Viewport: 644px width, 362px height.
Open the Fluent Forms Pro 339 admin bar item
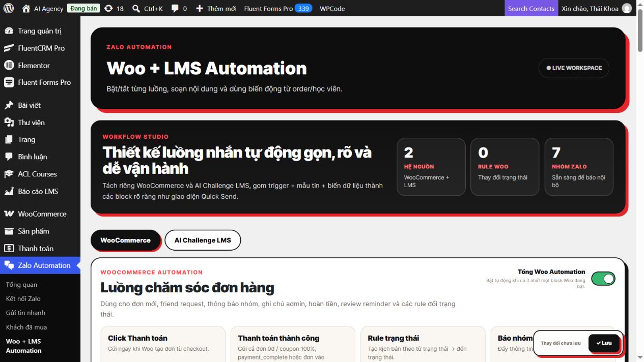(x=278, y=8)
